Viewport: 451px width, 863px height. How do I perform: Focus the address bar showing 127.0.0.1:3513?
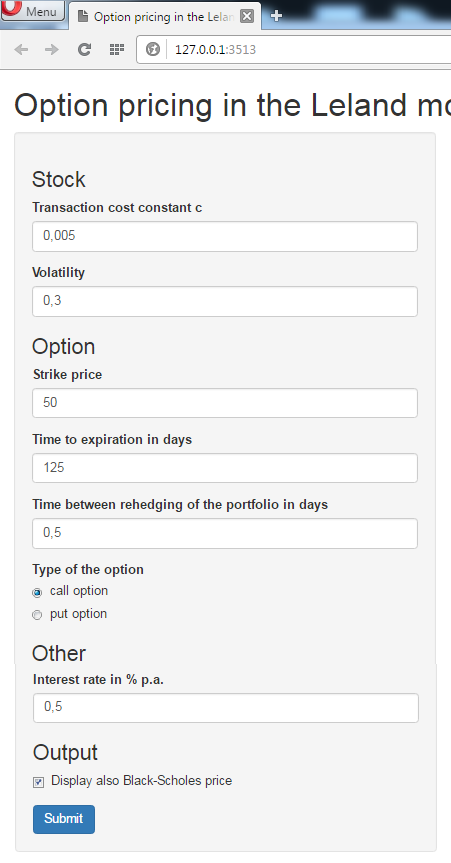[308, 50]
